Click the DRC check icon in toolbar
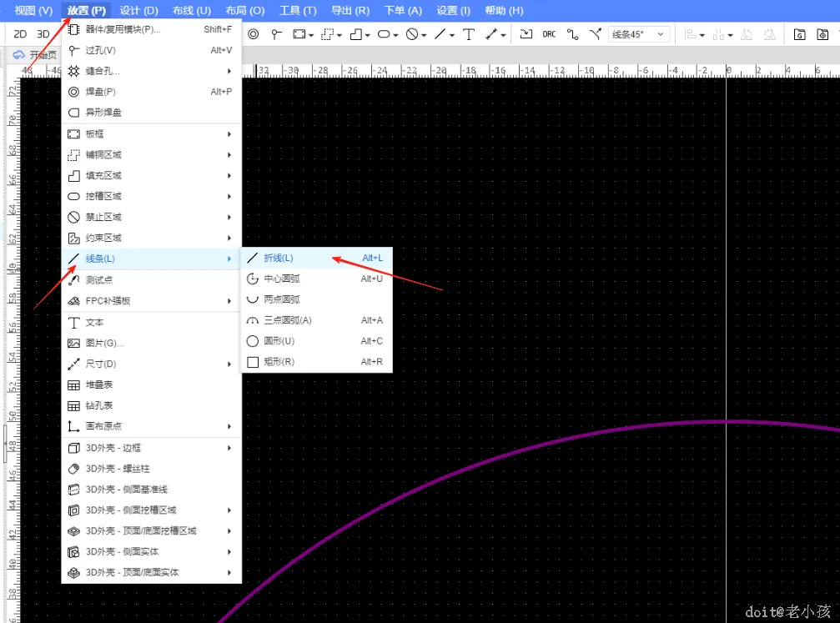Screen dimensions: 840x623 coord(549,34)
